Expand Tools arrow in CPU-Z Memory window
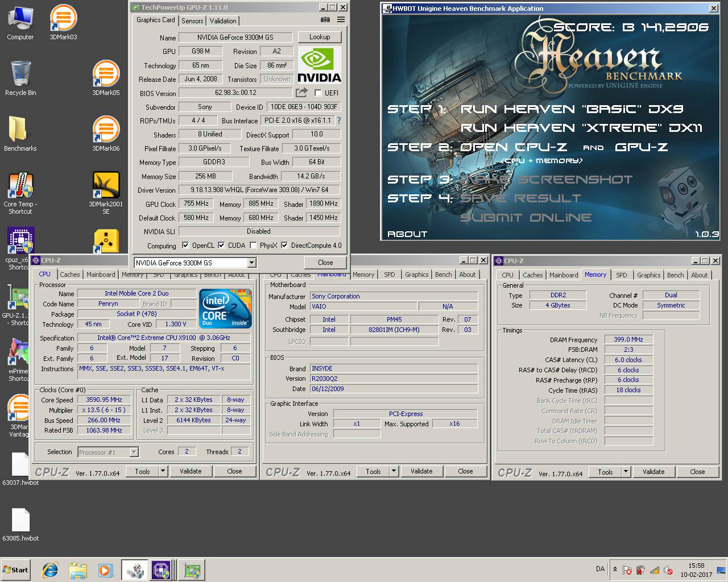Screen dimensions: 728x582 (x=626, y=472)
